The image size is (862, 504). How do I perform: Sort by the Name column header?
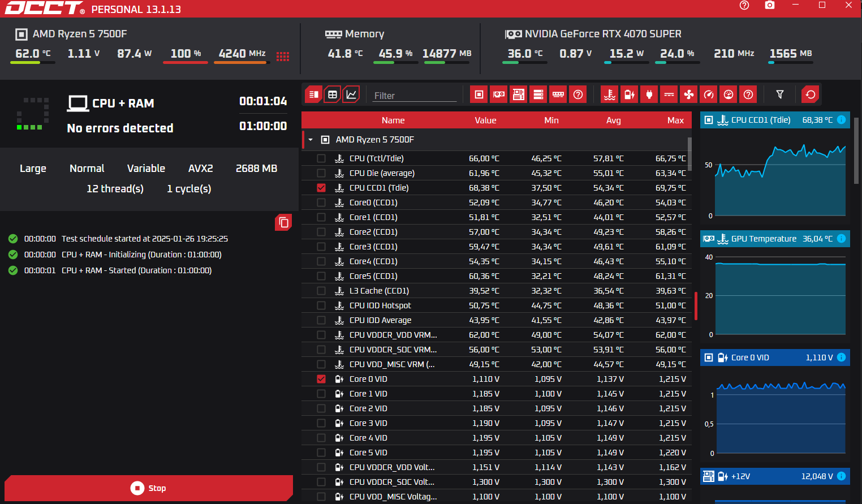click(x=393, y=120)
